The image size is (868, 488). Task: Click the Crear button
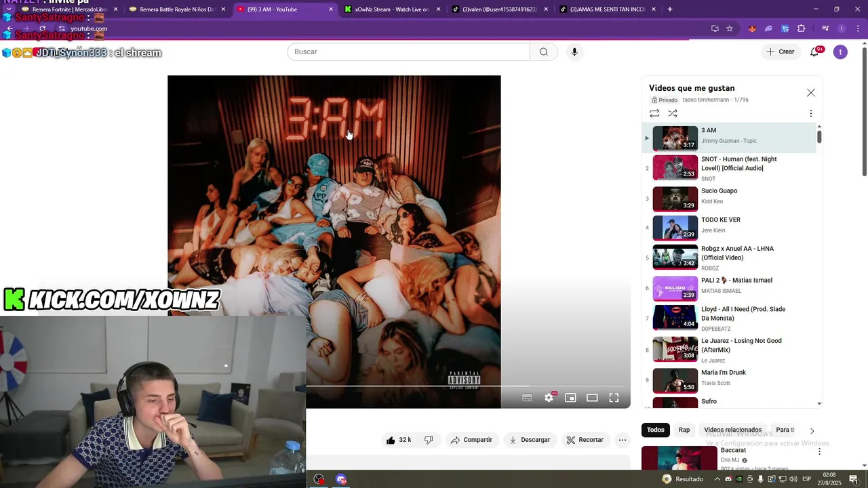point(781,52)
